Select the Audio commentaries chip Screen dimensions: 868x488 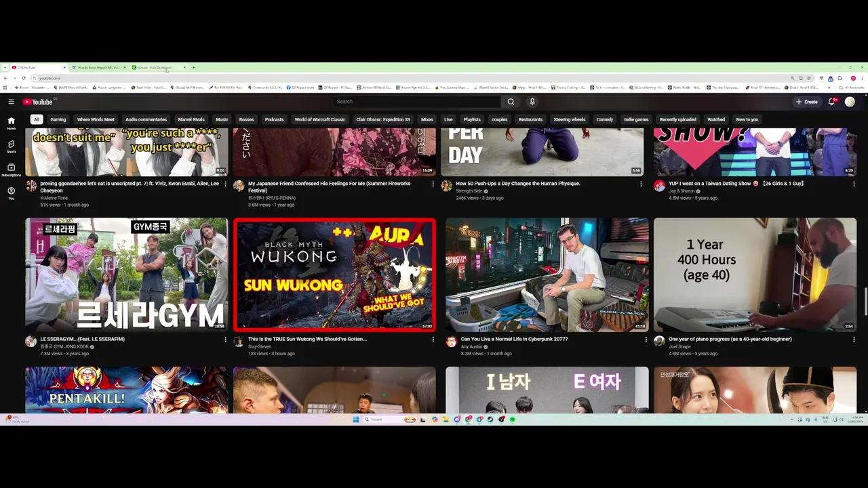(146, 119)
